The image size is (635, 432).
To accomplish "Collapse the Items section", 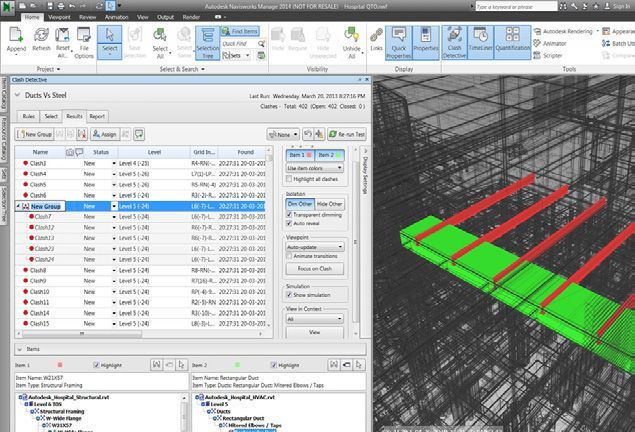I will (19, 349).
